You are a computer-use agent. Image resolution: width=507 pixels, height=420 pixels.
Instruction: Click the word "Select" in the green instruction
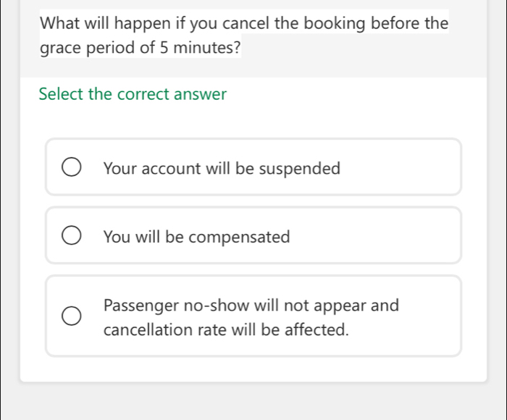tap(61, 94)
